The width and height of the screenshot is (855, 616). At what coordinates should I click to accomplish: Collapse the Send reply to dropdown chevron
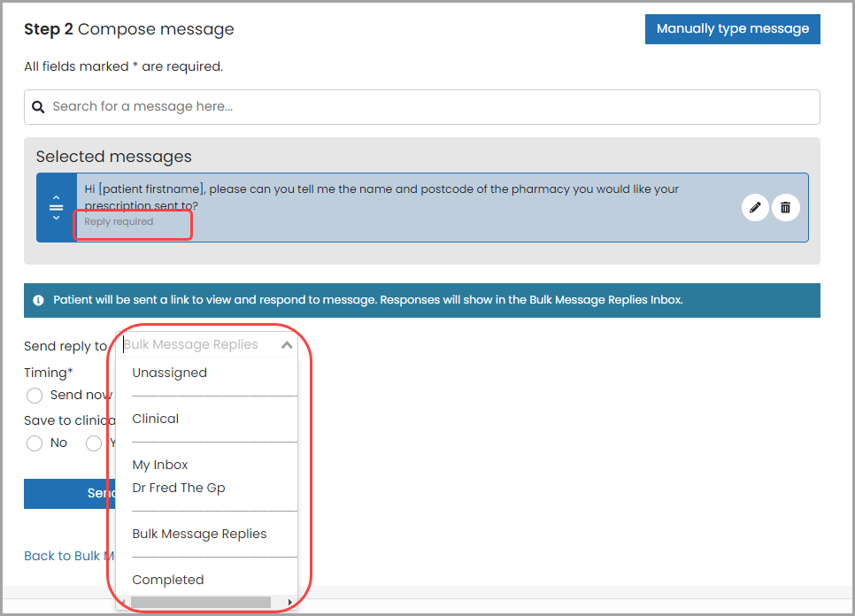pyautogui.click(x=286, y=345)
